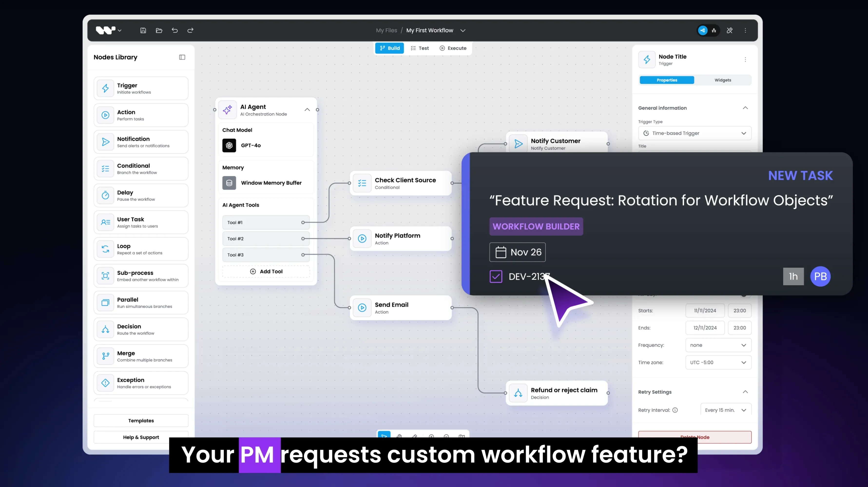Viewport: 868px width, 487px height.
Task: Select the Sub-process node icon
Action: (106, 276)
